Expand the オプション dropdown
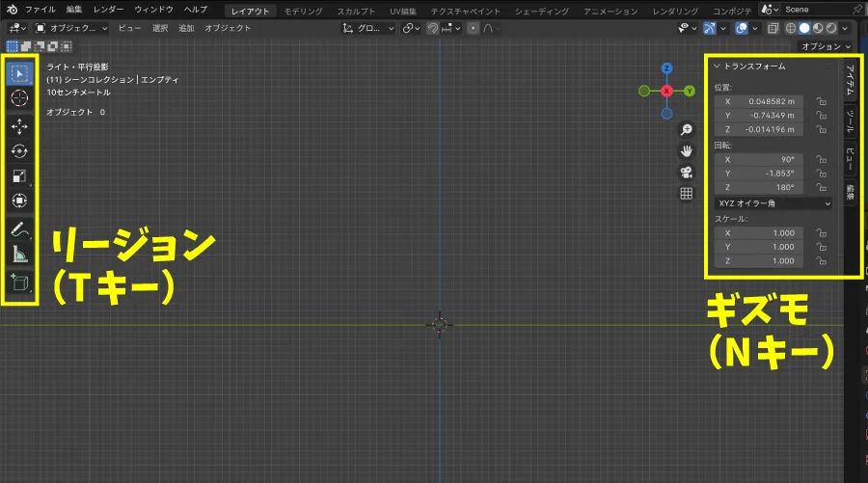The height and width of the screenshot is (483, 868). tap(827, 46)
